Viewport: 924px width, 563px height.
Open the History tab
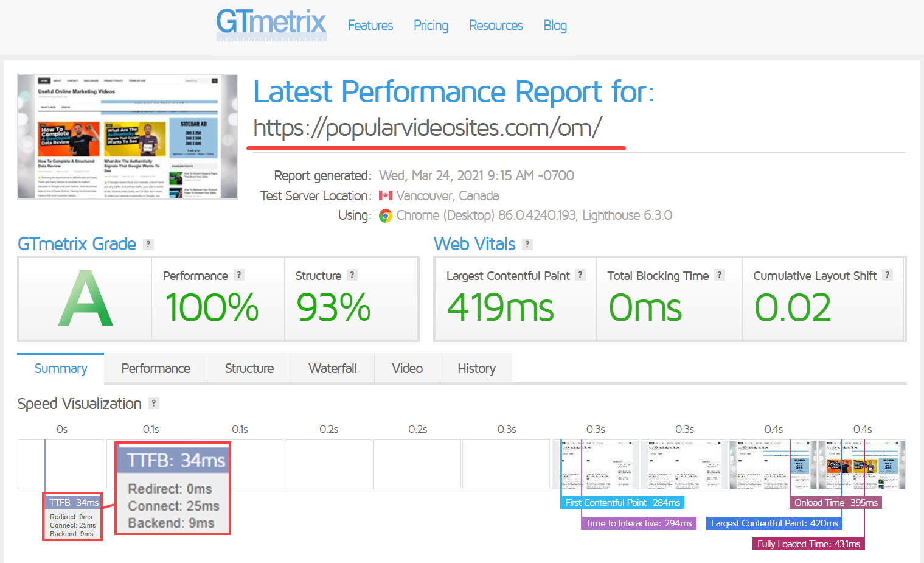[476, 369]
